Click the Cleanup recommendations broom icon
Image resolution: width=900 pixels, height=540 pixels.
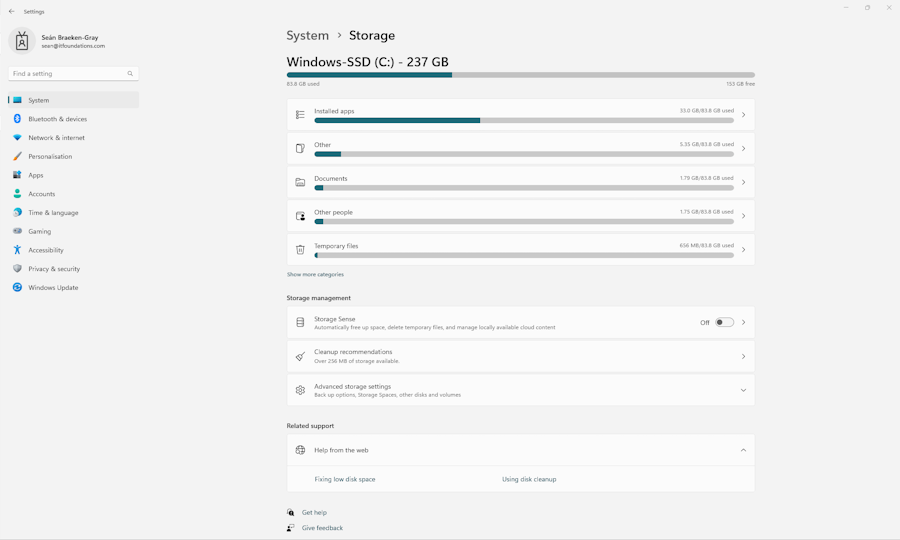click(300, 357)
